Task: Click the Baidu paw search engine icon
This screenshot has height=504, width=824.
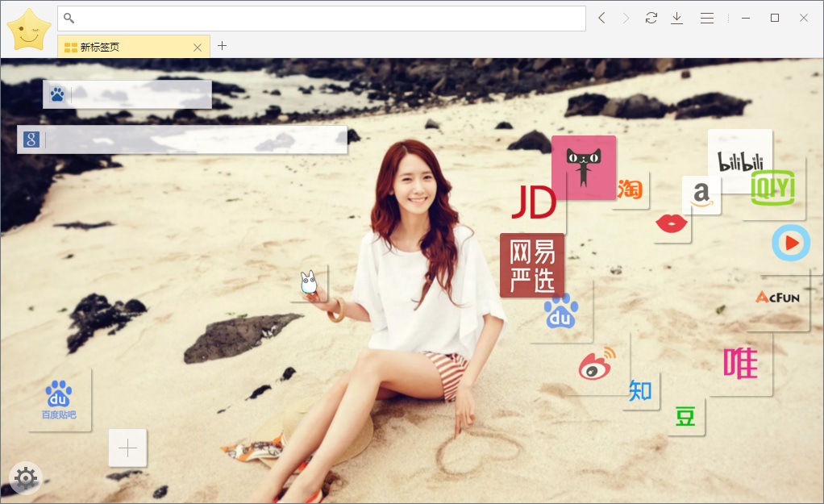Action: [x=57, y=94]
